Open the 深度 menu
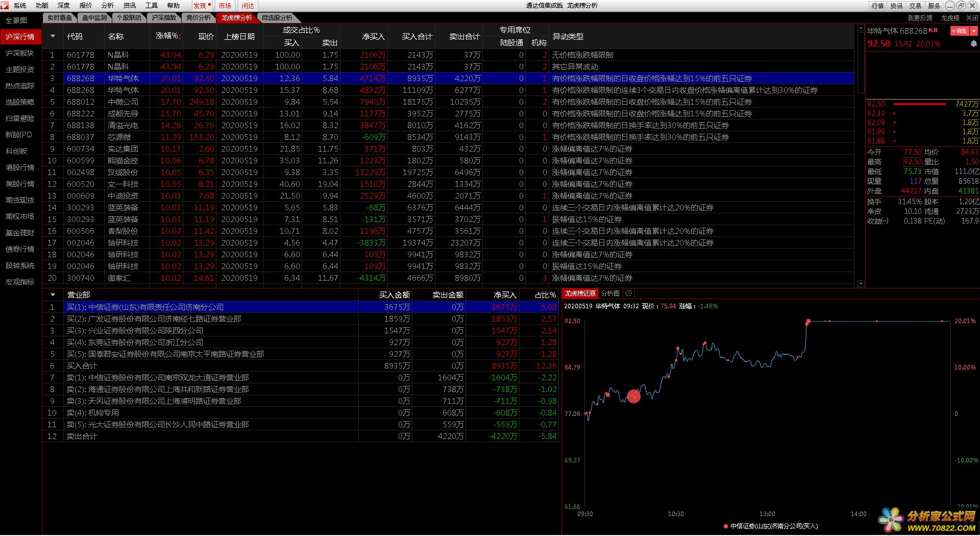Viewport: 980px width, 536px height. (x=64, y=6)
